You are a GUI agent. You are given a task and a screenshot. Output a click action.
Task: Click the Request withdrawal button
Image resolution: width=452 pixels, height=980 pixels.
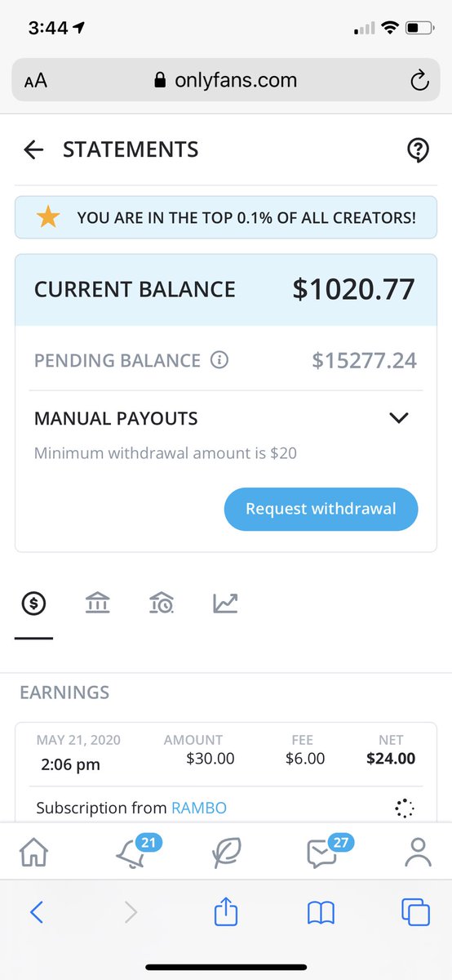(x=321, y=509)
